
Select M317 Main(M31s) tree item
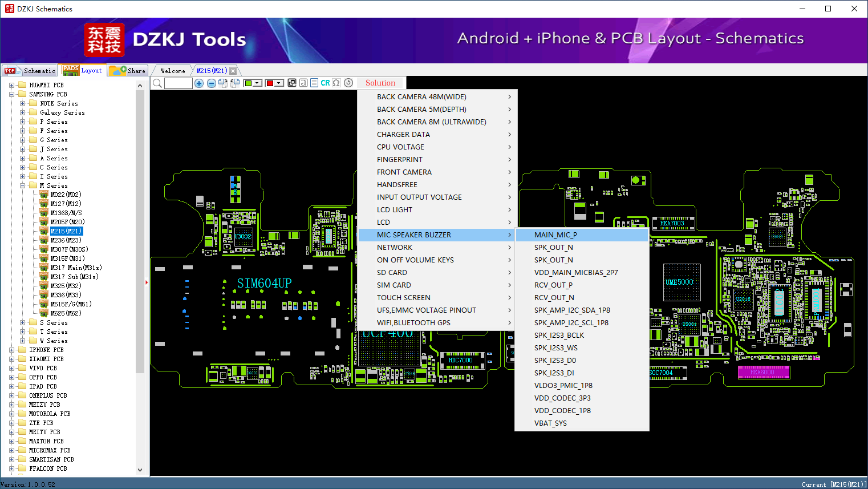tap(76, 268)
